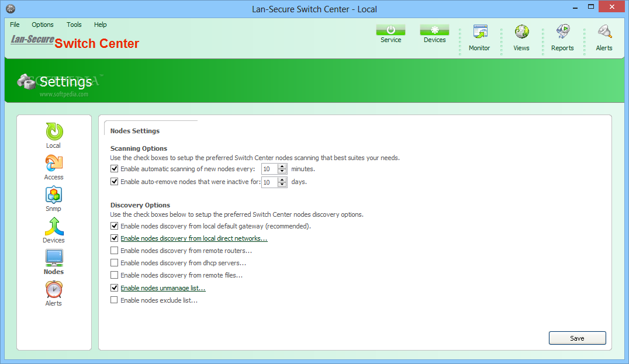Decrease the scanning minutes value
The height and width of the screenshot is (364, 629).
click(x=282, y=172)
